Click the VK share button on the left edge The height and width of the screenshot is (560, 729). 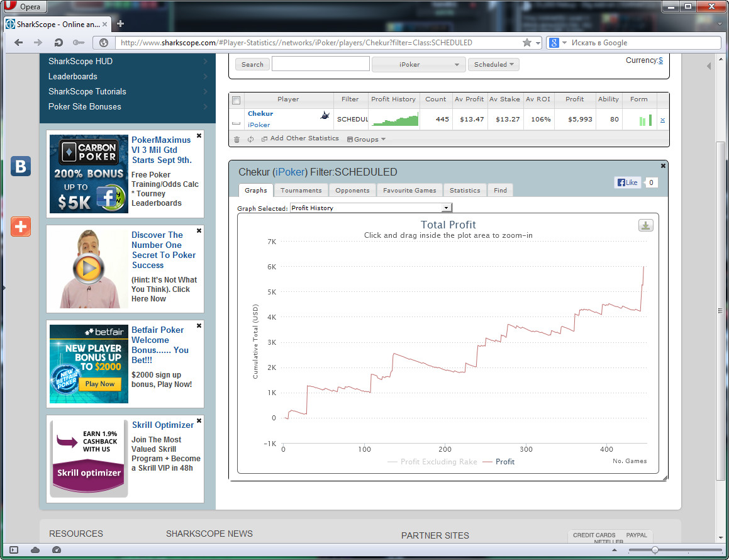[21, 166]
